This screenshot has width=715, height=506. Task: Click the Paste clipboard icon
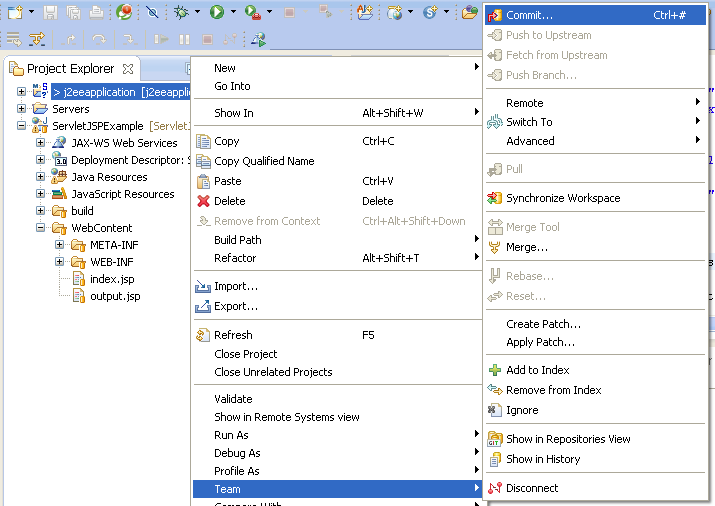(203, 181)
